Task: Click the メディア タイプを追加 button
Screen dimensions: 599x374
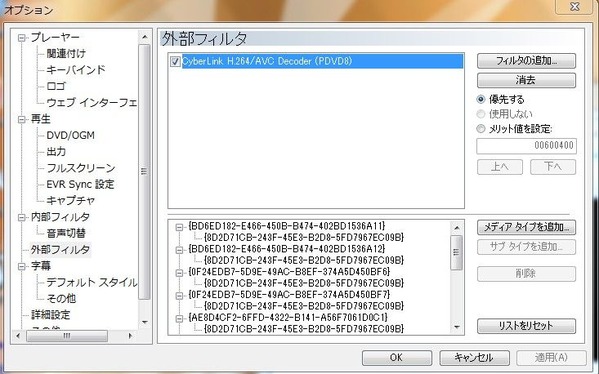Action: [x=526, y=227]
